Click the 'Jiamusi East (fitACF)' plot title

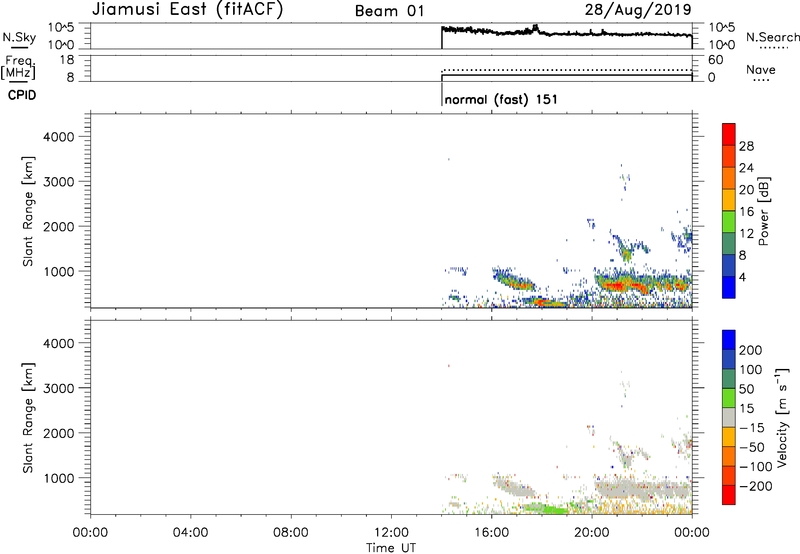(x=187, y=9)
